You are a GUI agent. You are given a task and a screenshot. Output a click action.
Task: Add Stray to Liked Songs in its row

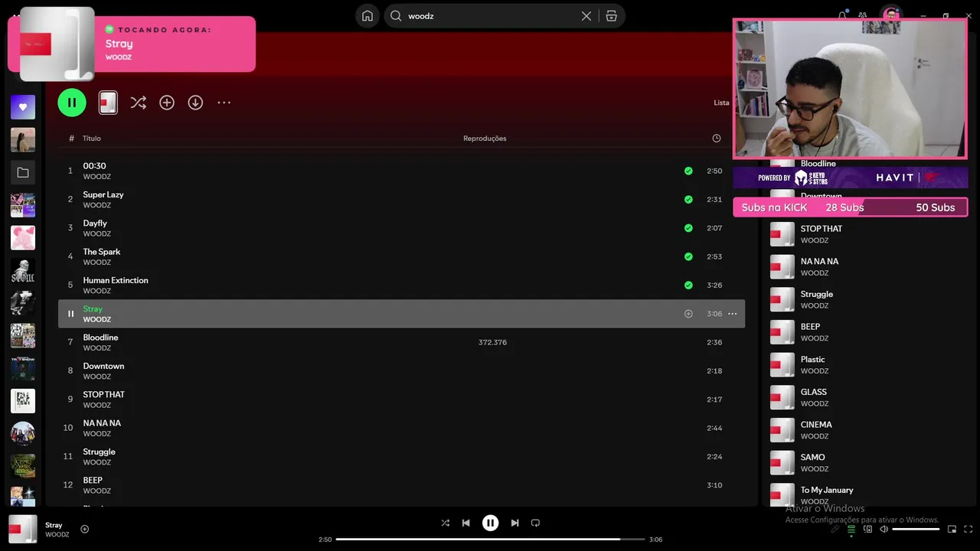pyautogui.click(x=688, y=314)
